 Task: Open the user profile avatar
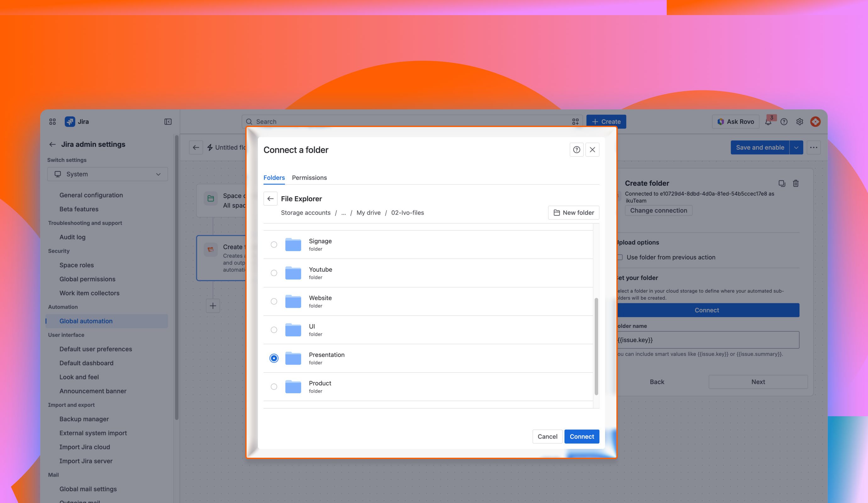pos(815,122)
